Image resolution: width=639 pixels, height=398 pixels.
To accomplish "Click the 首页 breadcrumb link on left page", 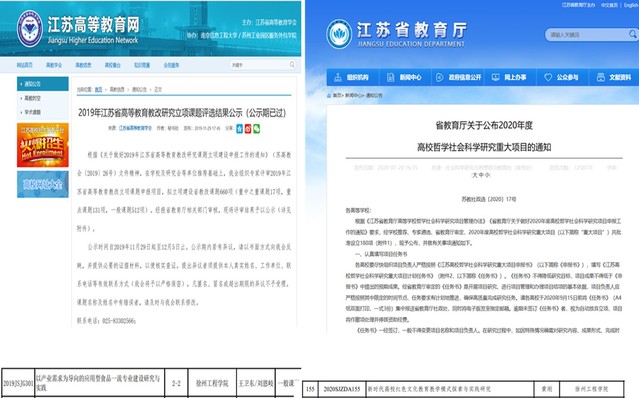I will tap(98, 89).
